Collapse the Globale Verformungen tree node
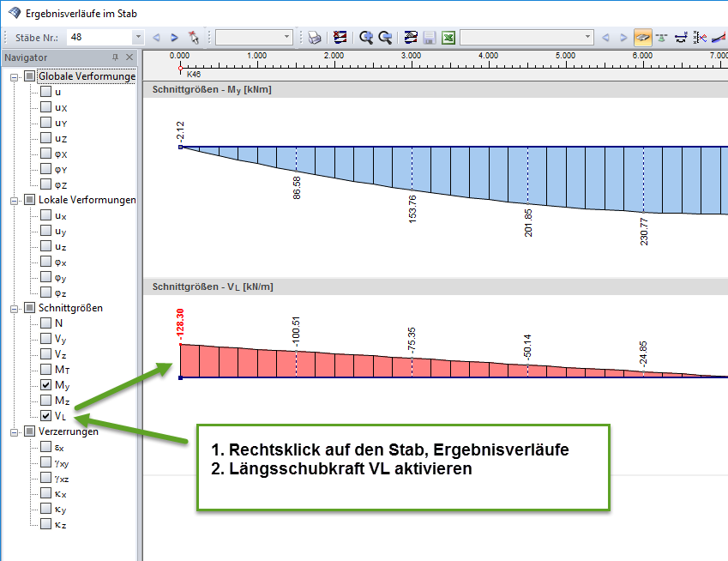This screenshot has width=728, height=561. [15, 77]
